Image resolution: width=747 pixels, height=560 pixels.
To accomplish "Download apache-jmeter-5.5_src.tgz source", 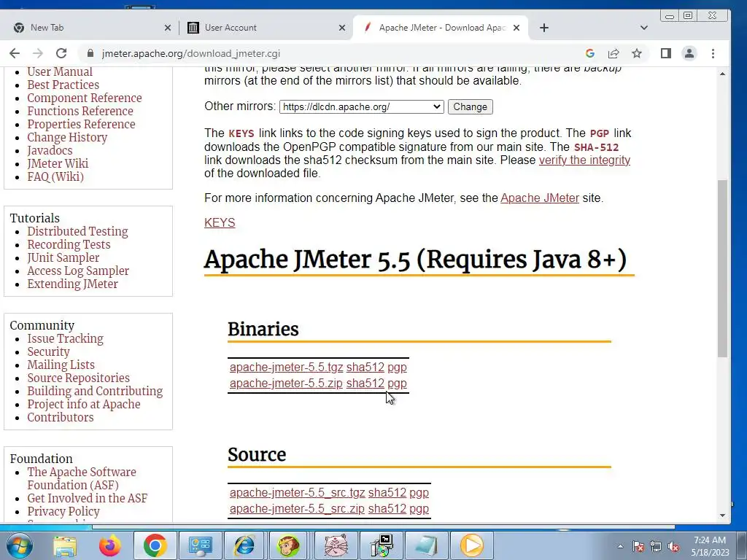I will (x=298, y=492).
